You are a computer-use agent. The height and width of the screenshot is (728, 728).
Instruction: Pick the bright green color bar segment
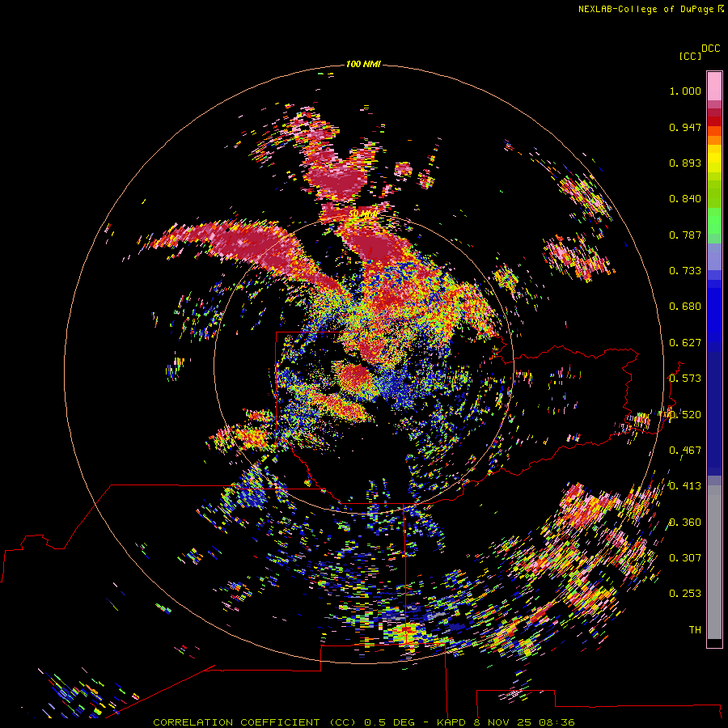714,221
